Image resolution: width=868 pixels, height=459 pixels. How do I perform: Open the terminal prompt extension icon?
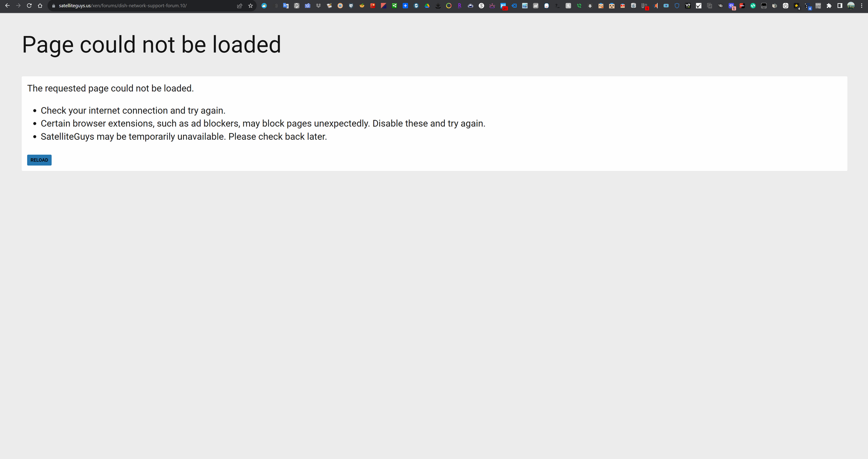tap(557, 6)
